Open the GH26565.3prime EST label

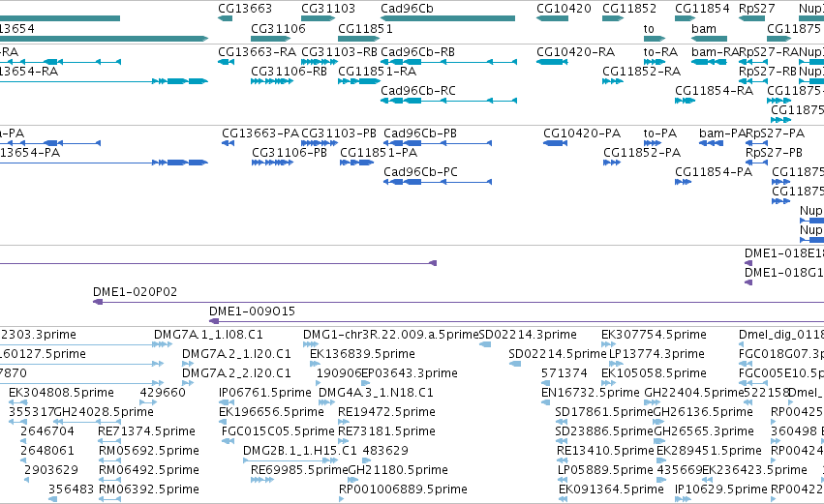click(x=704, y=432)
